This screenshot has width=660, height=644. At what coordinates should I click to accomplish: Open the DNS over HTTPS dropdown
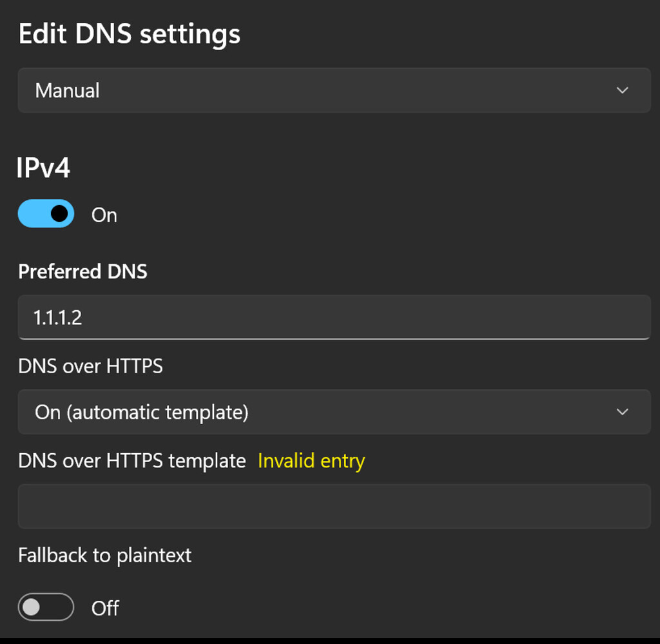point(333,412)
